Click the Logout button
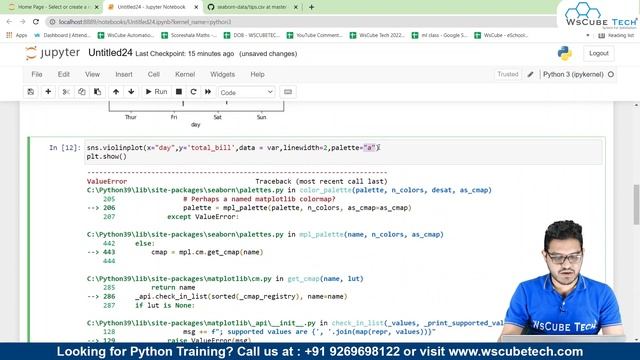This screenshot has width=640, height=360. (598, 53)
